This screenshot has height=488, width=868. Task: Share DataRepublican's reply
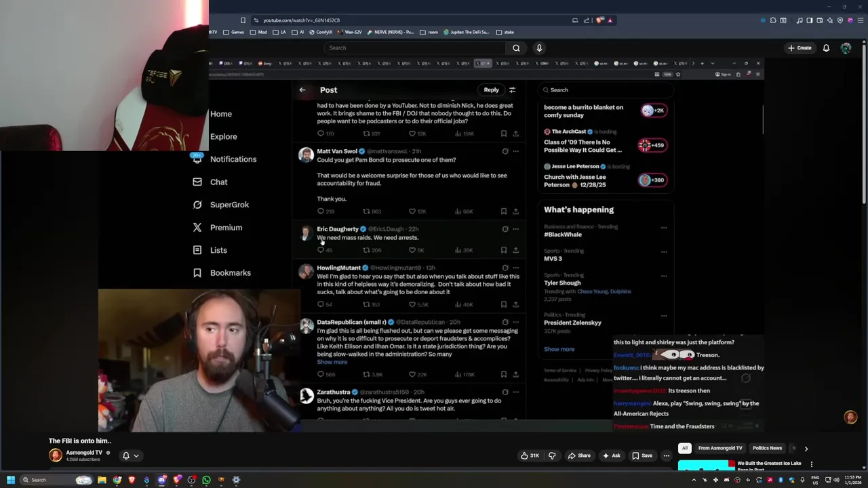click(x=515, y=374)
